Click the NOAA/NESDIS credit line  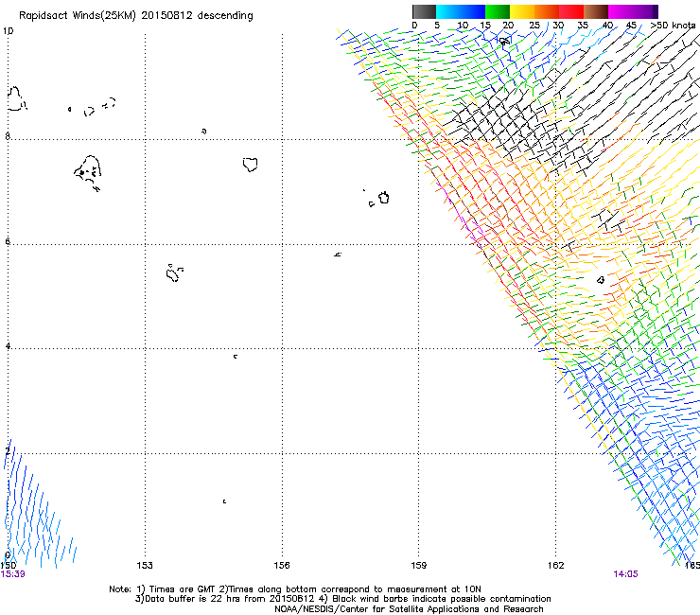pyautogui.click(x=409, y=609)
